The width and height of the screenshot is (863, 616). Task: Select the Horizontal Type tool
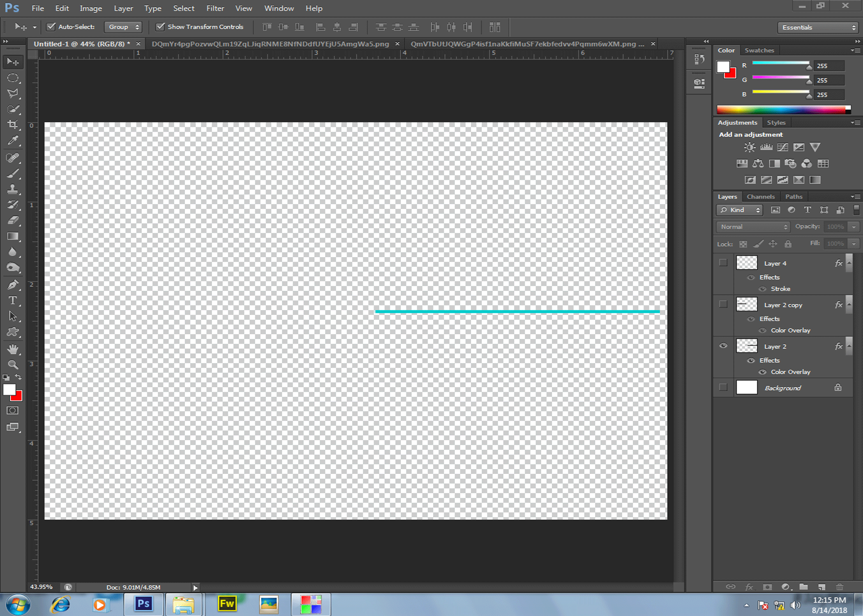click(x=13, y=301)
